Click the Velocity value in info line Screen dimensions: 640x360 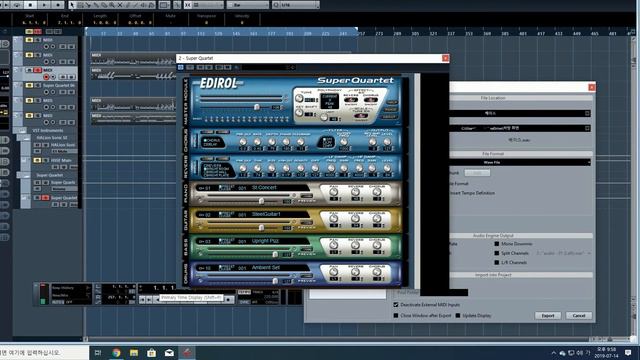242,23
